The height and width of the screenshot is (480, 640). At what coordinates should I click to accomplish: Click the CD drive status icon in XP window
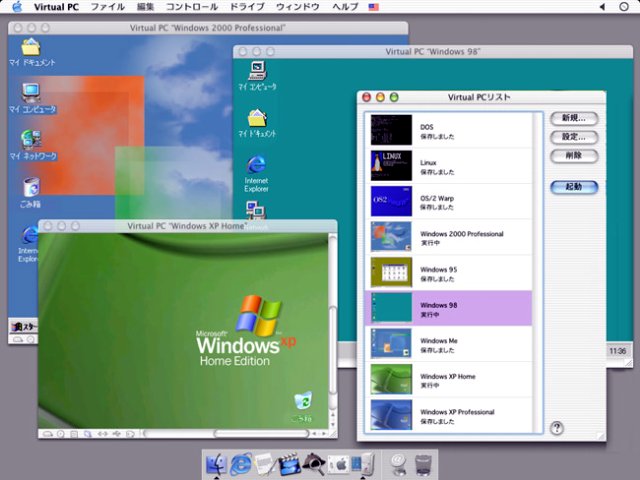click(x=60, y=434)
